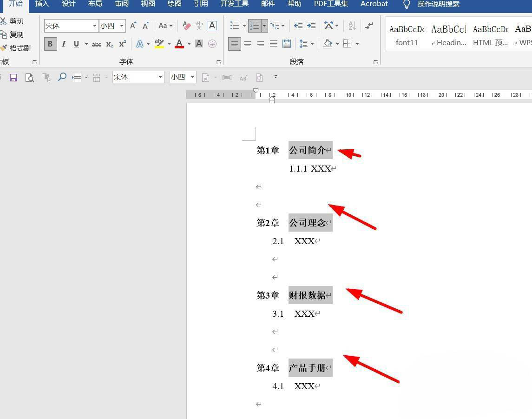The height and width of the screenshot is (419, 532).
Task: Open font dialog launcher
Action: pyautogui.click(x=219, y=62)
